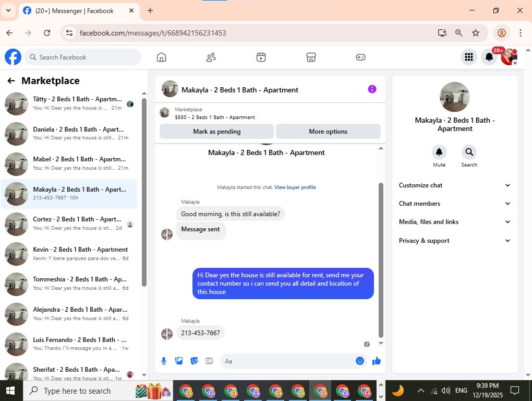Choose a sticker icon
The width and height of the screenshot is (532, 401).
tap(194, 361)
